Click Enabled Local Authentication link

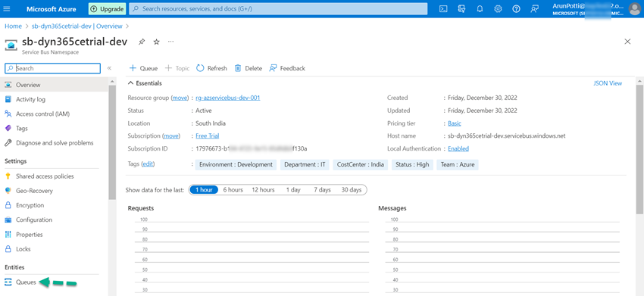(x=458, y=148)
